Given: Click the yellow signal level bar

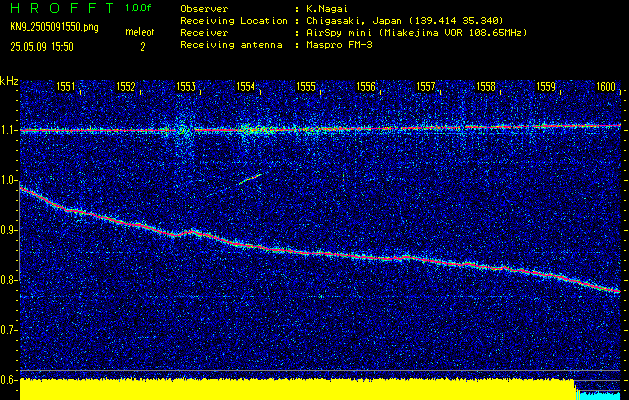Looking at the screenshot, I should 297,389.
